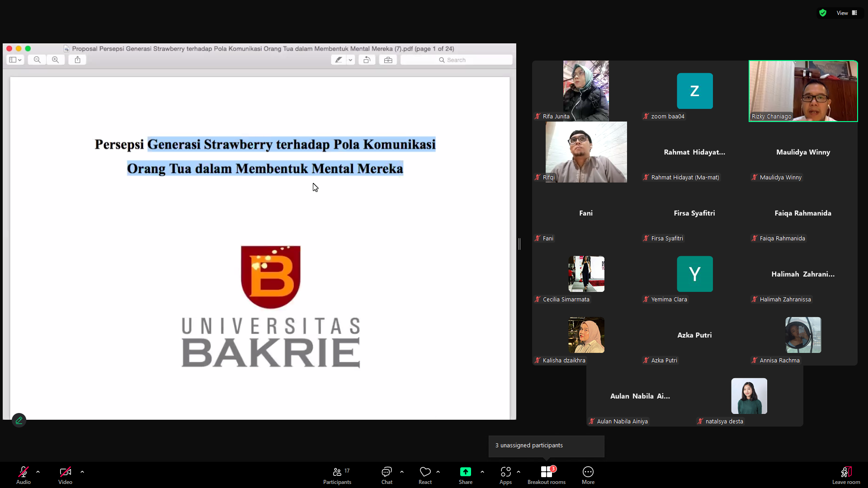The image size is (868, 488).
Task: Click the annotation pencil icon
Action: [x=19, y=420]
